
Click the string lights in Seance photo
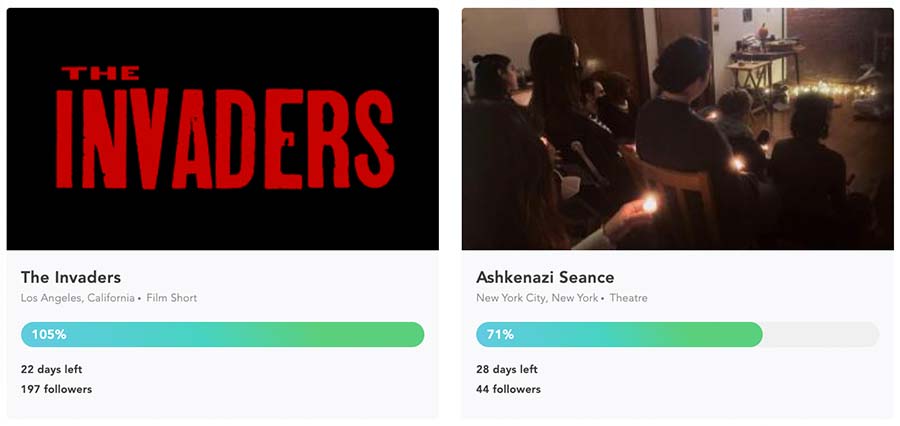(832, 90)
